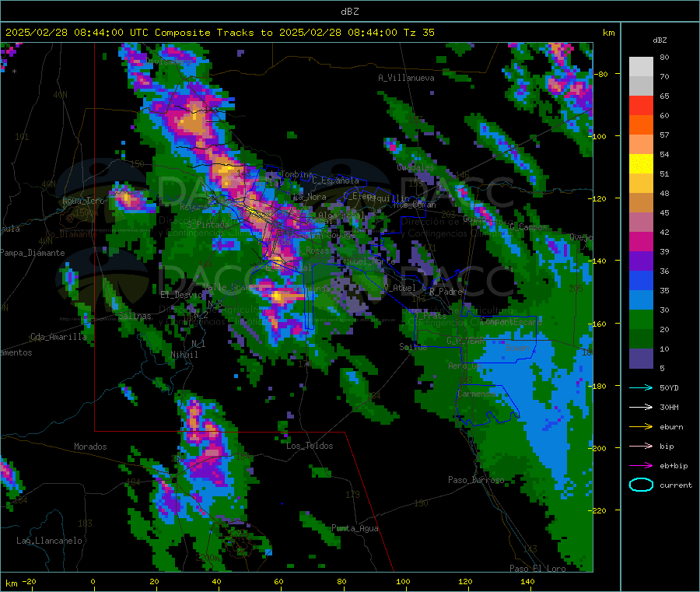Click the dBZ title at top

349,12
